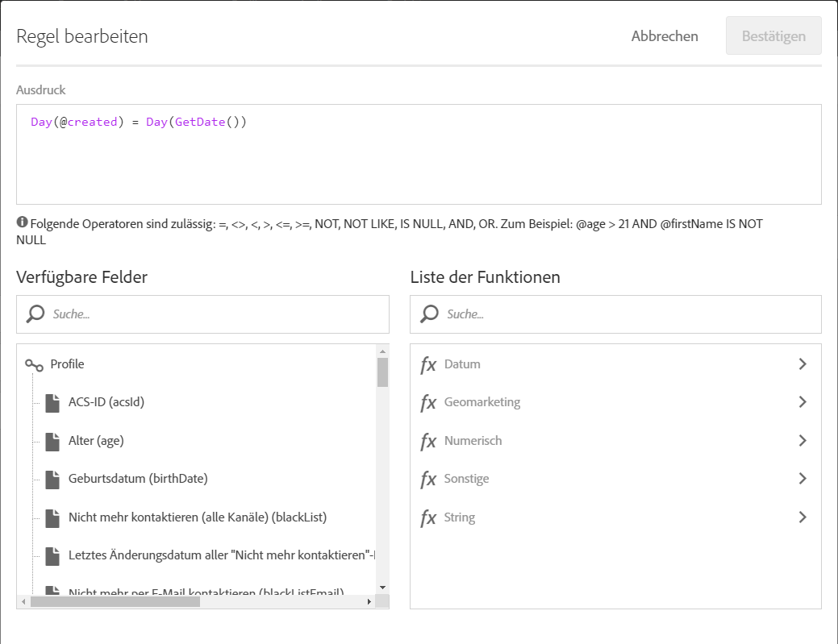Viewport: 838px width, 644px height.
Task: Expand the Sonstige functions chevron
Action: pos(802,479)
